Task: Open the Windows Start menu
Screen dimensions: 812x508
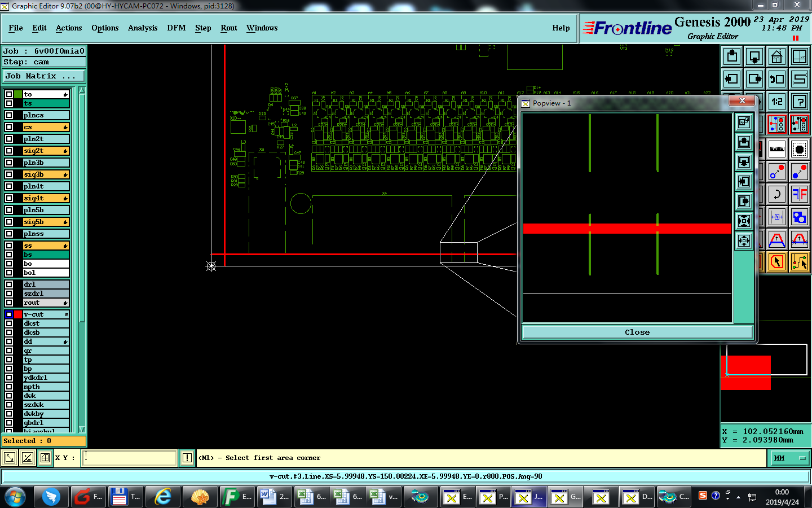Action: [x=15, y=497]
